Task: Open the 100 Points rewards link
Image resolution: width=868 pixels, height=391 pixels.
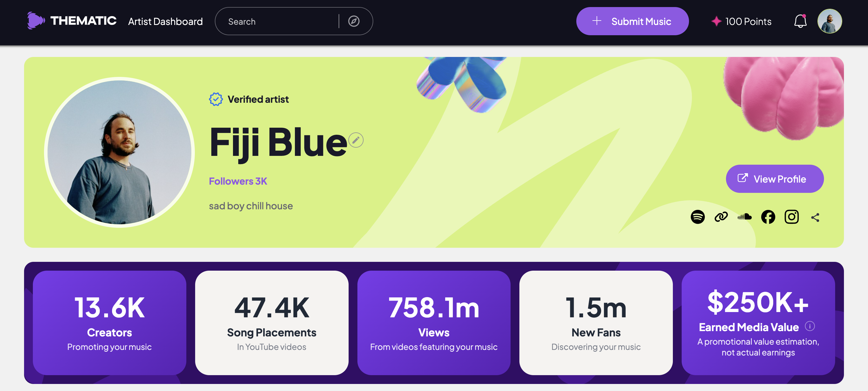Action: (x=741, y=21)
